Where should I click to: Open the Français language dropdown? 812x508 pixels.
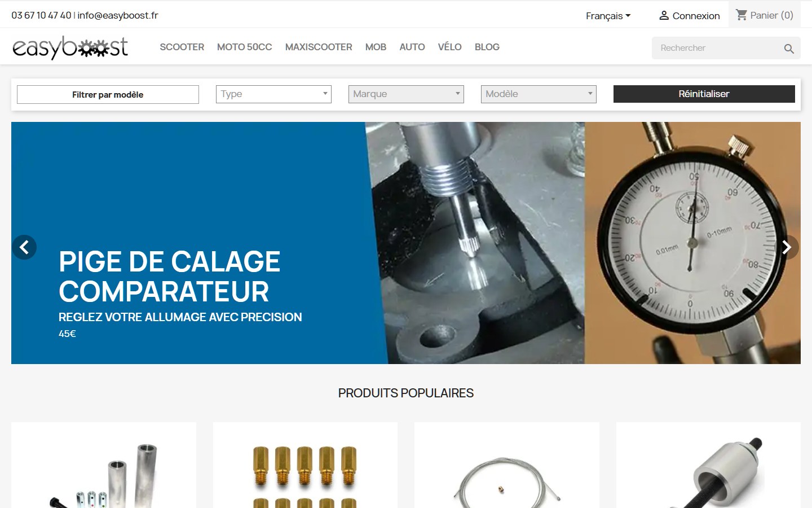coord(608,16)
